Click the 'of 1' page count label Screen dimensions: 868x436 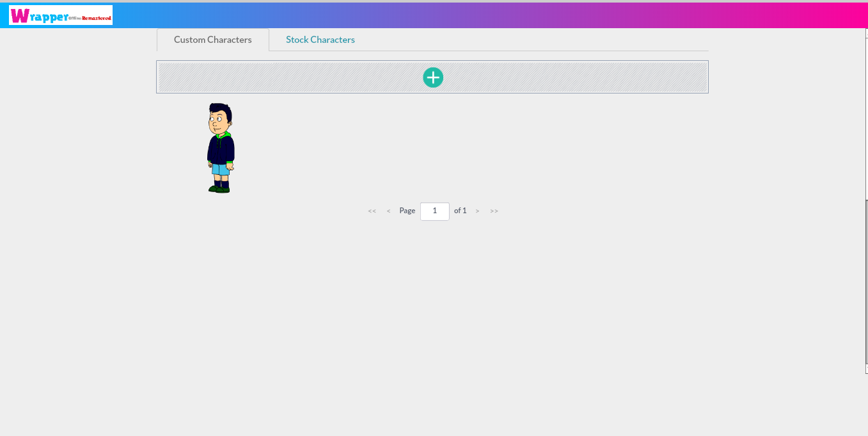coord(460,210)
